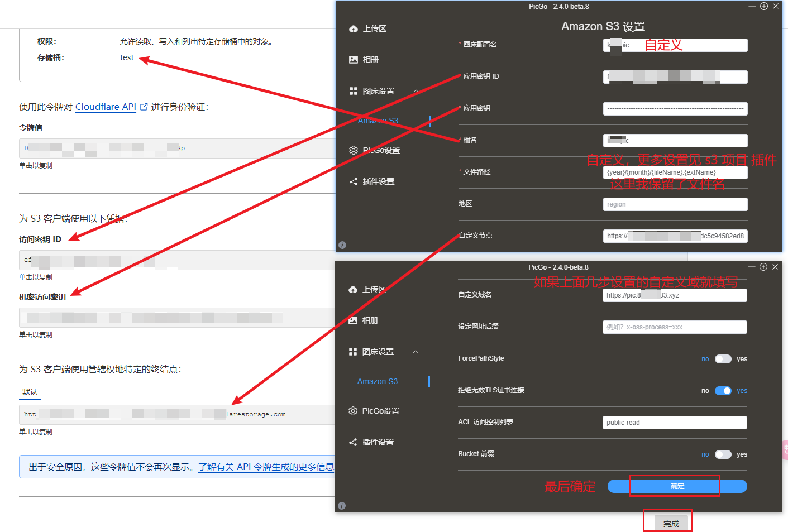Collapse 图床设置 chevron in bottom window
The image size is (788, 532).
tap(415, 352)
